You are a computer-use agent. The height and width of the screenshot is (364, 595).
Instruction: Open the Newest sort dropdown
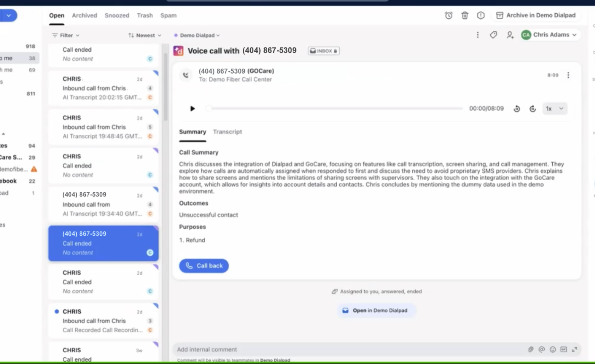145,35
